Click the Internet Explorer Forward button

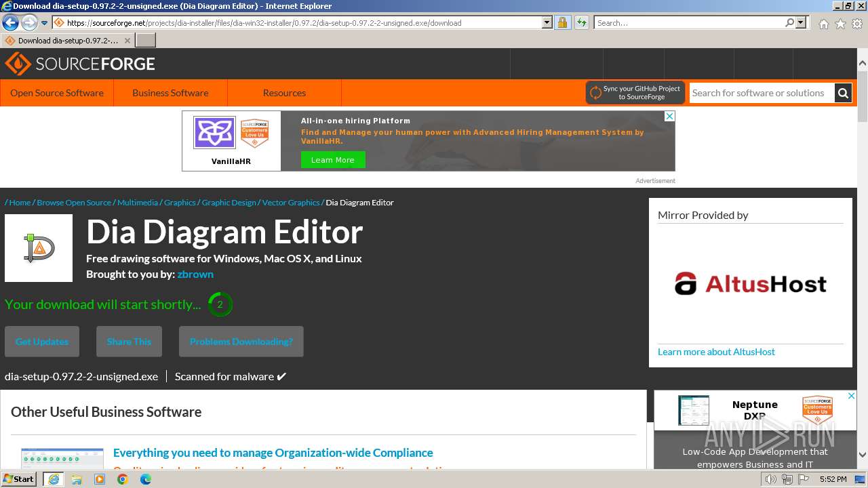coord(29,22)
